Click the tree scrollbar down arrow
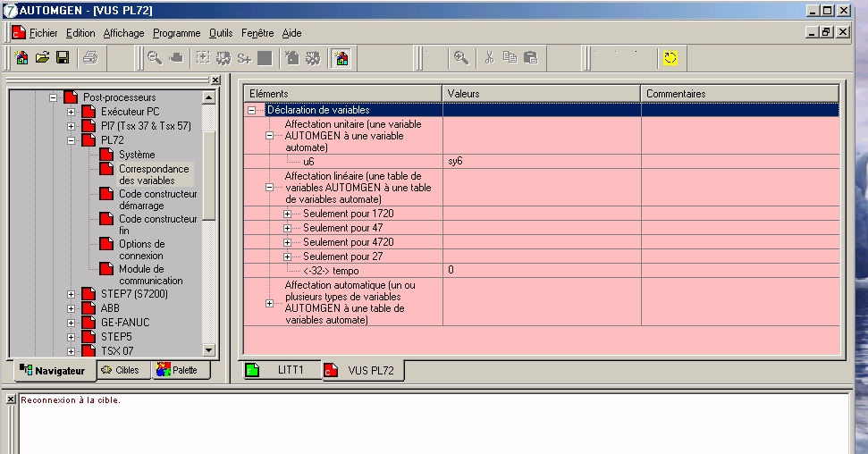 [x=209, y=350]
